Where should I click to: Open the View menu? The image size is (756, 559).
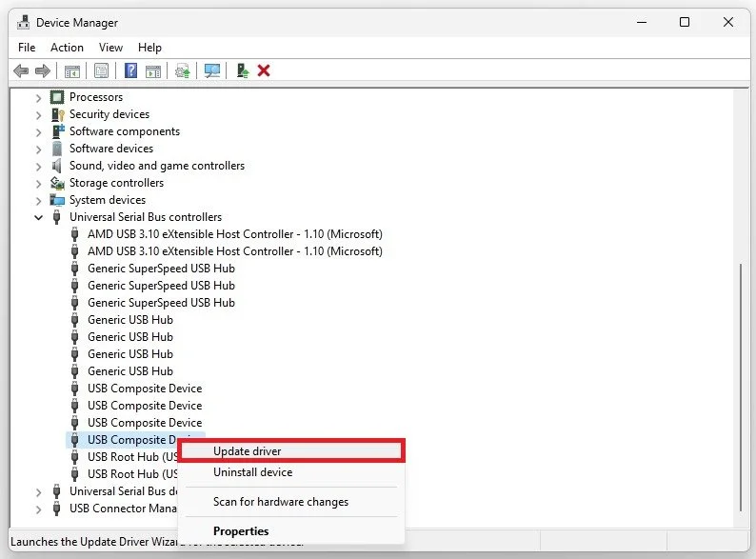pos(110,48)
